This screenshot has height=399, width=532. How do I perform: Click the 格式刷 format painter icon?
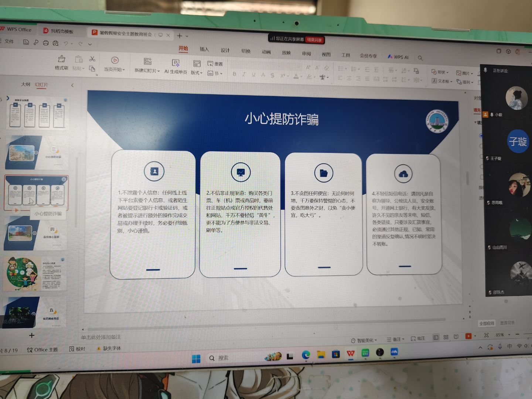point(62,59)
